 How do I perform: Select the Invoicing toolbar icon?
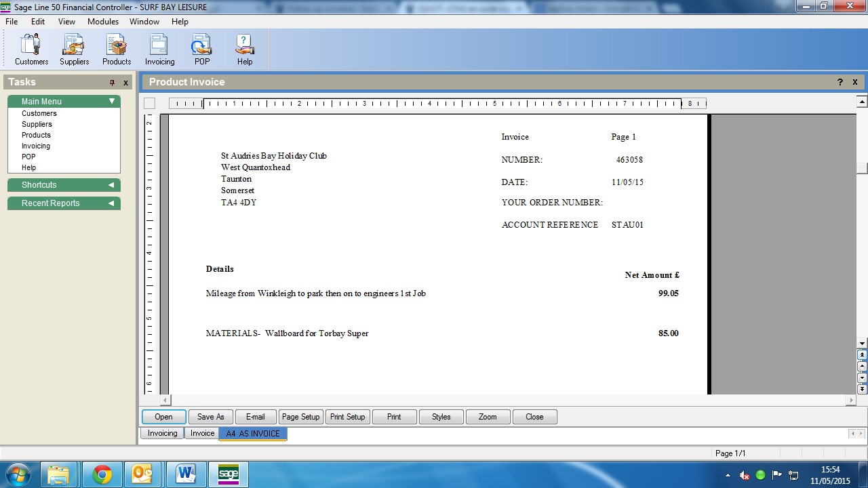[x=159, y=49]
